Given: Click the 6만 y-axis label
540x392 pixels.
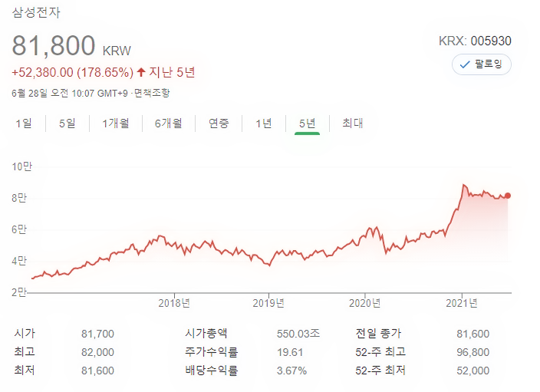Looking at the screenshot, I should [19, 229].
